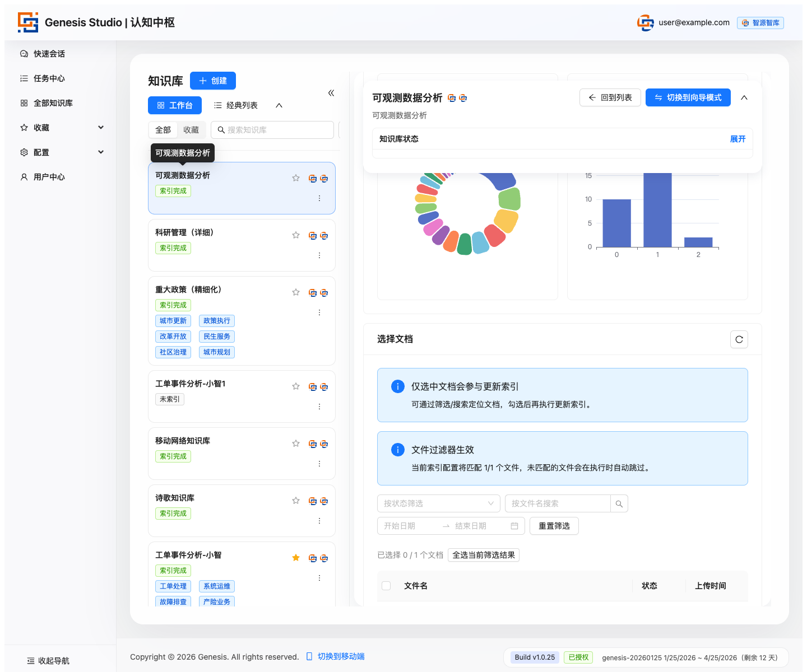
Task: Collapse the knowledge base list panel
Action: pos(331,93)
